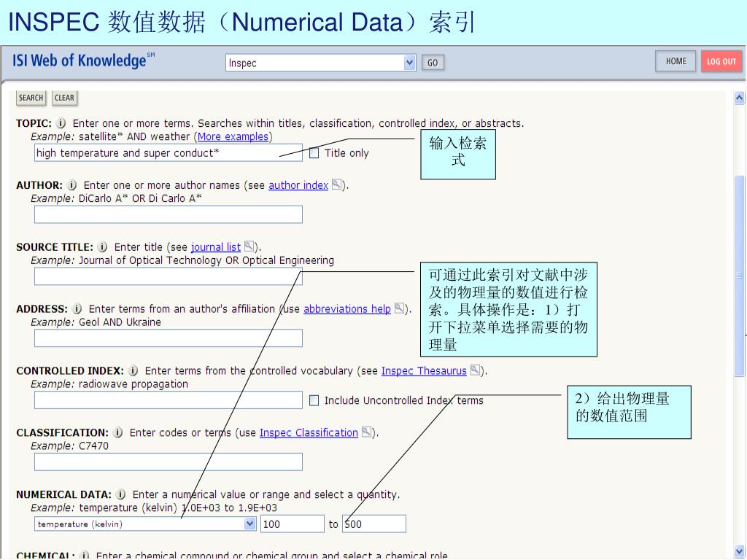The height and width of the screenshot is (560, 747).
Task: Click the SOURCE TITLE info icon
Action: 102,246
